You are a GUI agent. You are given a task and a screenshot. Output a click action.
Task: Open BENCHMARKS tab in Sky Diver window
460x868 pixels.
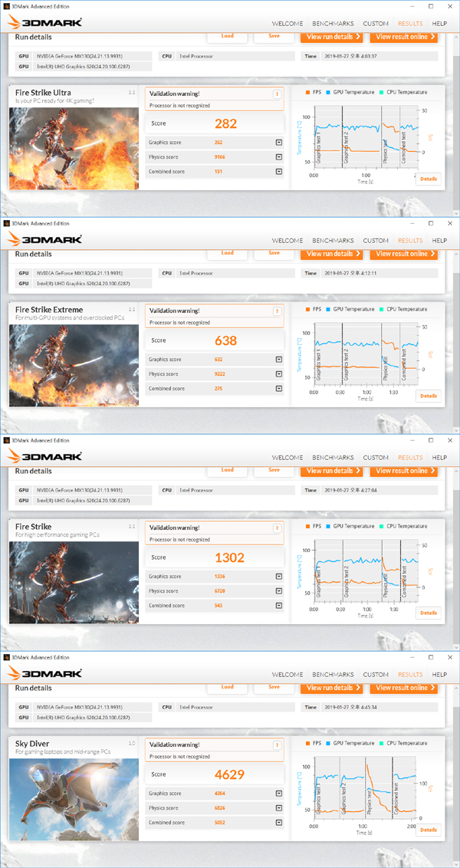(333, 675)
